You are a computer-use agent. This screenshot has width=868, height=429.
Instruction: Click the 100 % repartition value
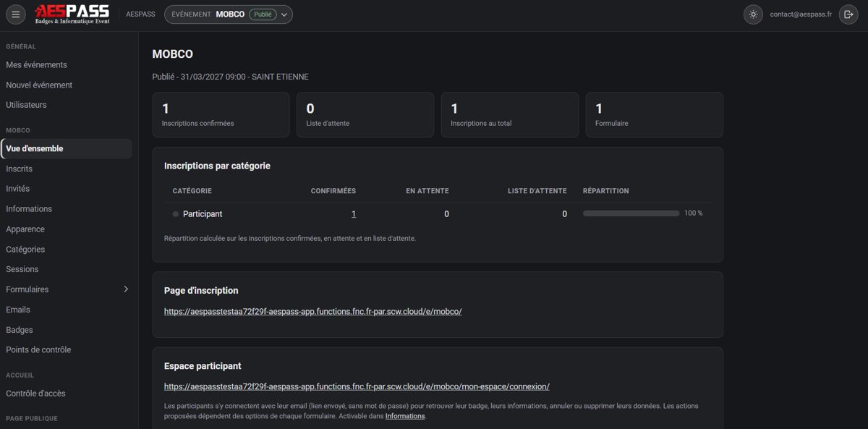[694, 213]
